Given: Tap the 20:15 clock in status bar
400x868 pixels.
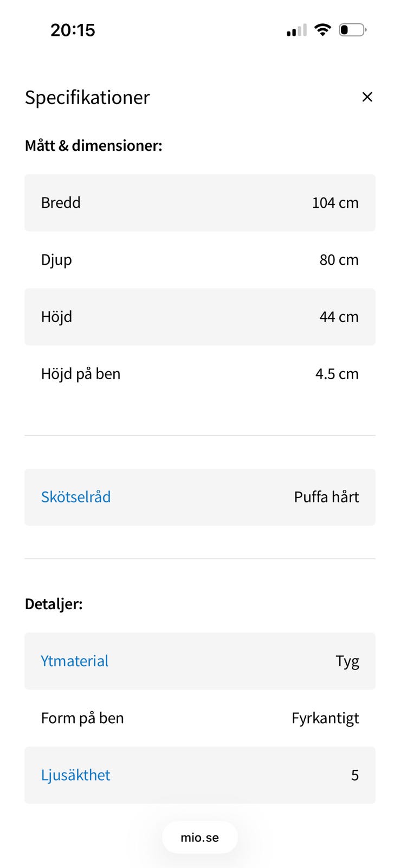Looking at the screenshot, I should coord(73,30).
